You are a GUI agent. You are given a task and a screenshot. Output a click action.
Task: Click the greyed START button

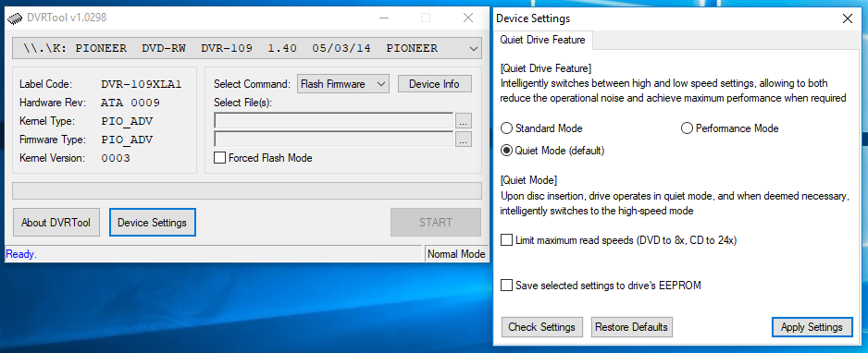[436, 223]
